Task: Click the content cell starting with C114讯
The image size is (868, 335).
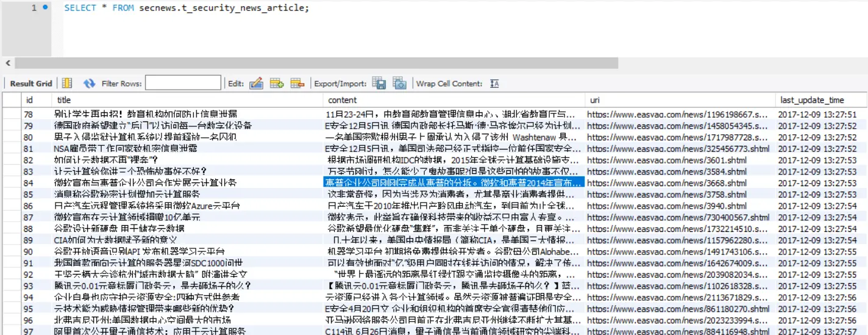Action: click(x=454, y=331)
